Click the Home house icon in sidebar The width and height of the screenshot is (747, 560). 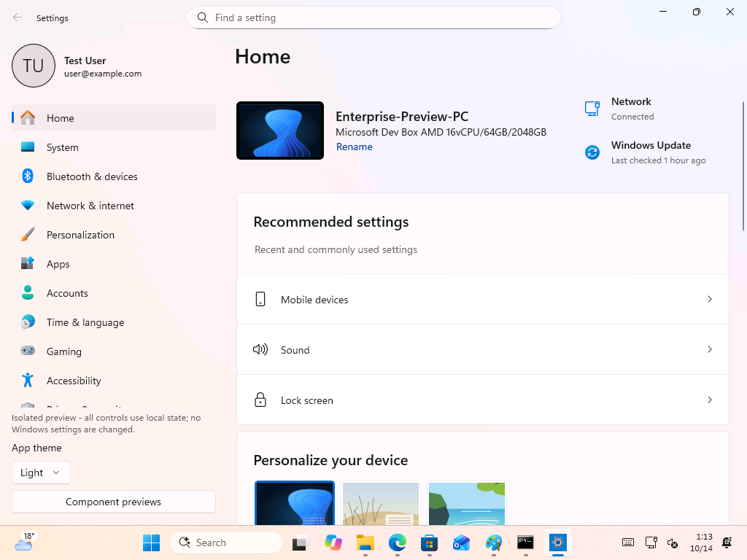[x=28, y=117]
